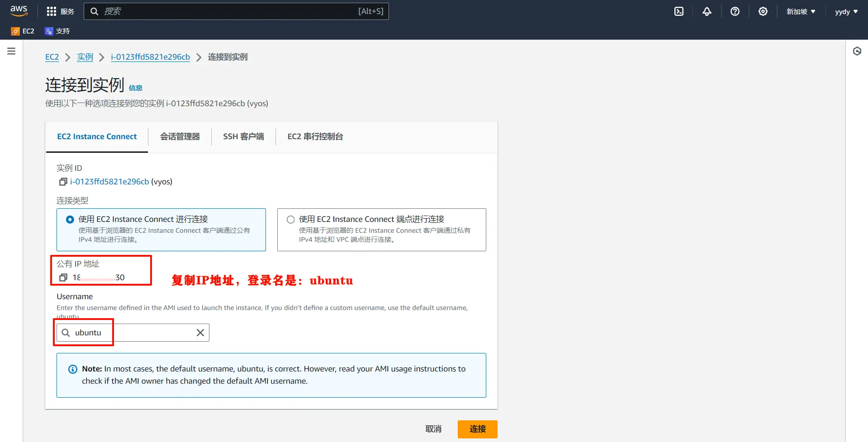
Task: Click the Username input containing ubuntu
Action: (133, 333)
